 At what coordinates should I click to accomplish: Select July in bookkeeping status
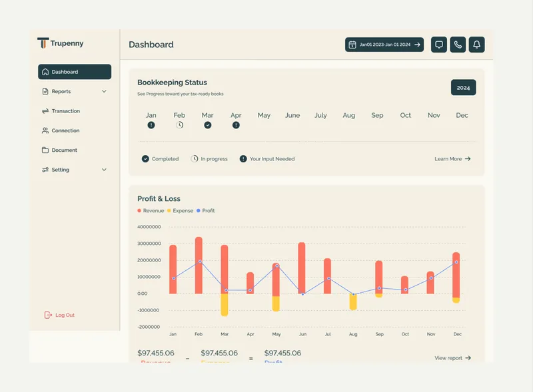[320, 116]
